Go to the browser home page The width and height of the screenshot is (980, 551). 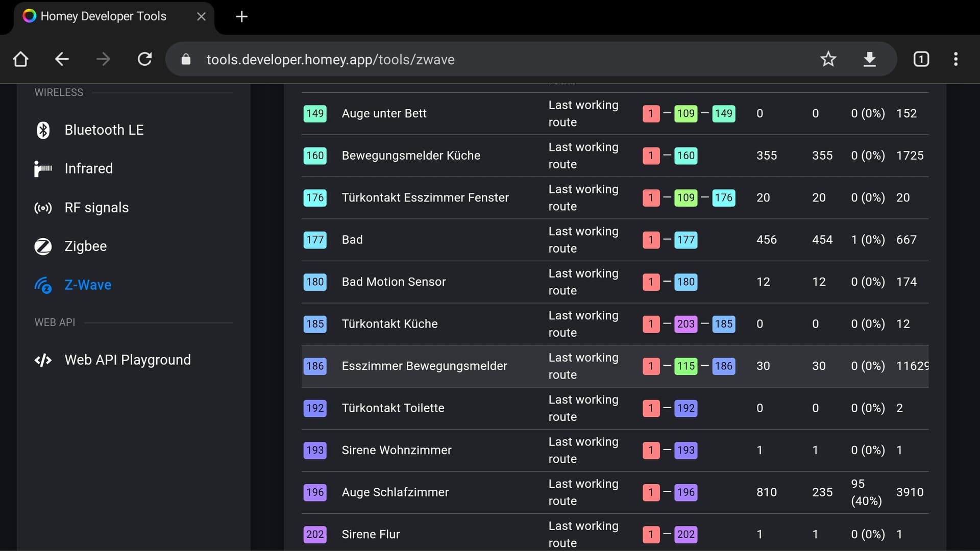(20, 60)
